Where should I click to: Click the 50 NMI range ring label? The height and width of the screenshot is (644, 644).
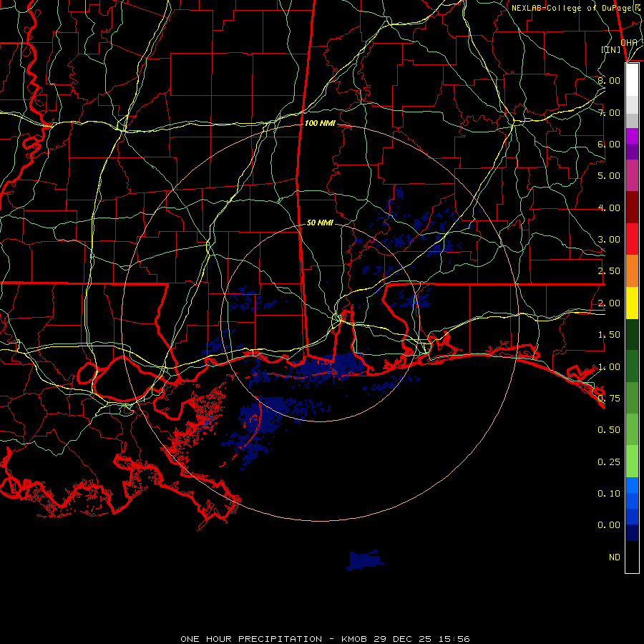320,223
